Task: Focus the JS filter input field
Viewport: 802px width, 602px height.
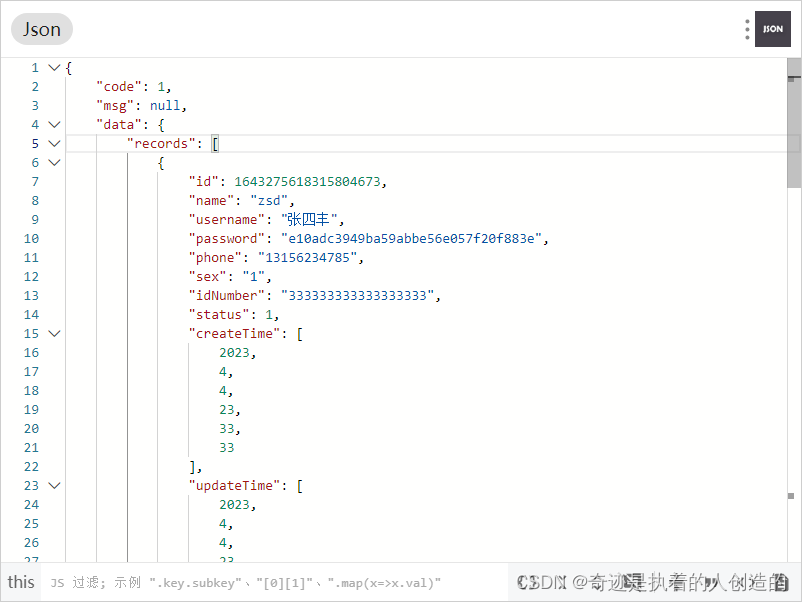Action: [276, 583]
